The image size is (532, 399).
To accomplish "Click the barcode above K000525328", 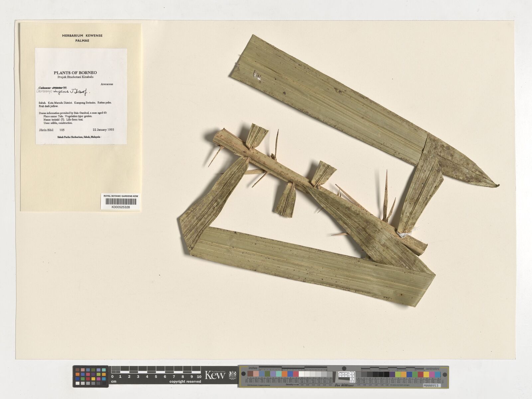I will [x=121, y=202].
